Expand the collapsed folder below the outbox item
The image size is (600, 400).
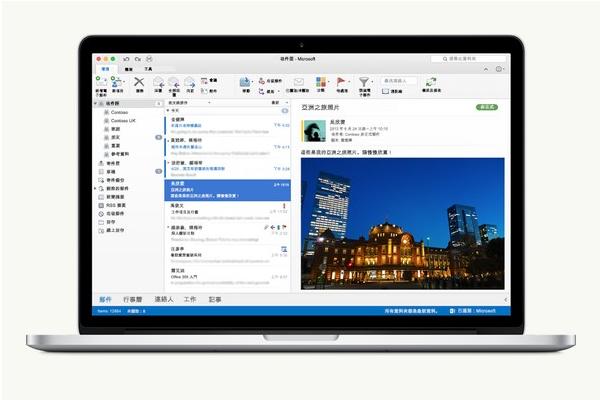click(x=96, y=188)
